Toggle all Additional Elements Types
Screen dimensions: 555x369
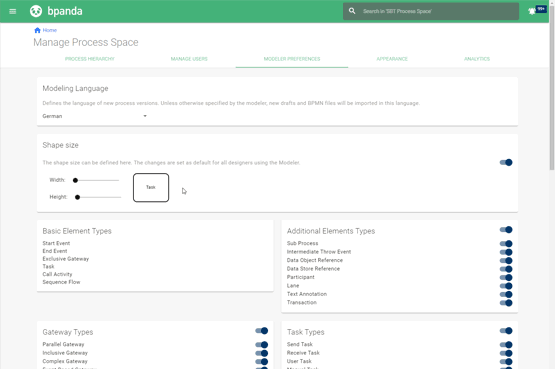(506, 230)
